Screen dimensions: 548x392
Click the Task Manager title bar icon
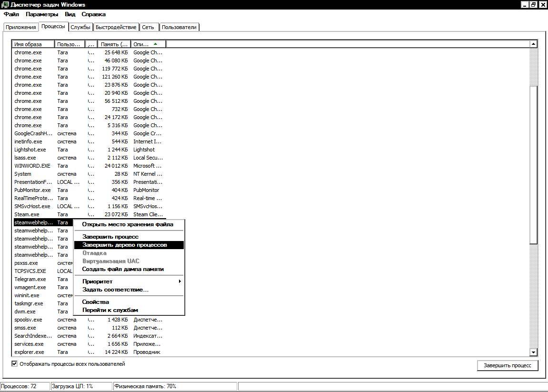pyautogui.click(x=5, y=4)
